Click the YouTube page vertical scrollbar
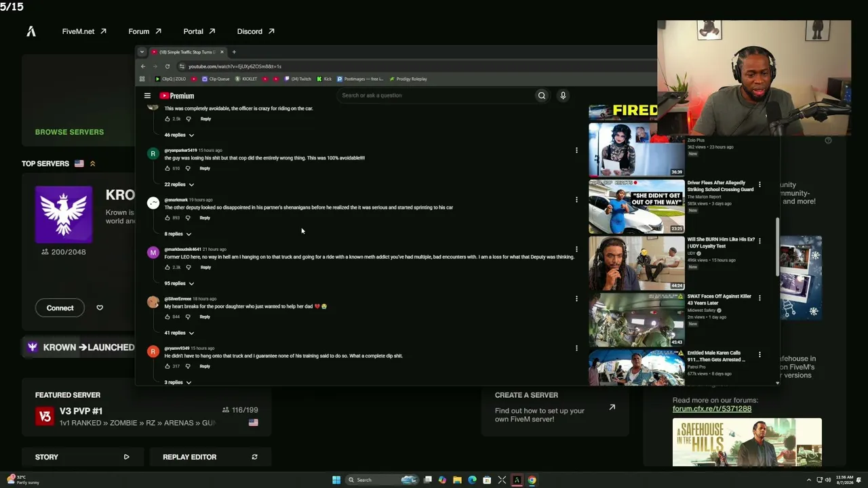868x488 pixels. [778, 246]
